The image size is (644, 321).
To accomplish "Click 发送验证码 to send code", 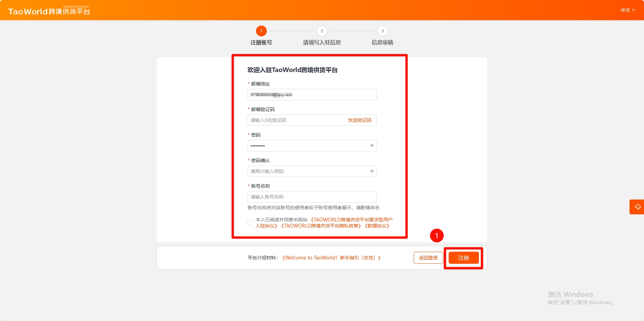I will click(359, 120).
